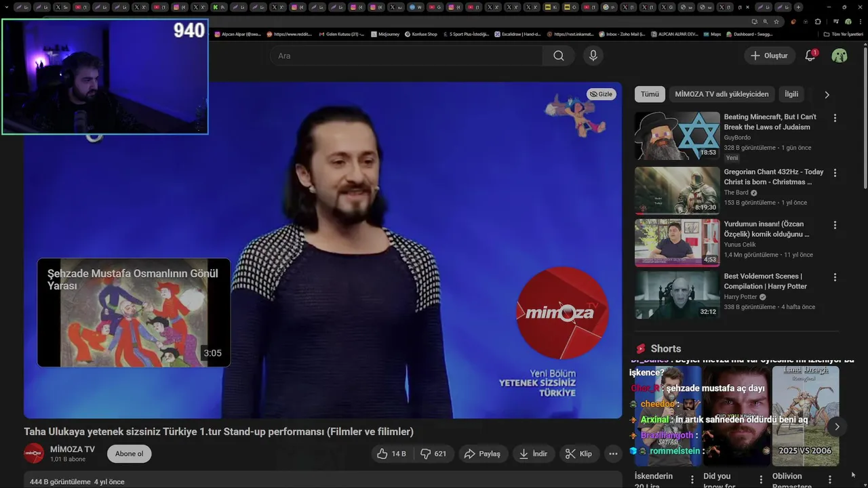
Task: Open options for Beating Minecraft video
Action: (x=835, y=118)
